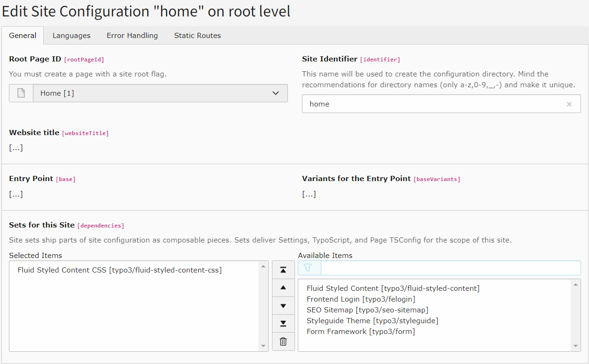Go to the Static Routes tab

(x=197, y=36)
